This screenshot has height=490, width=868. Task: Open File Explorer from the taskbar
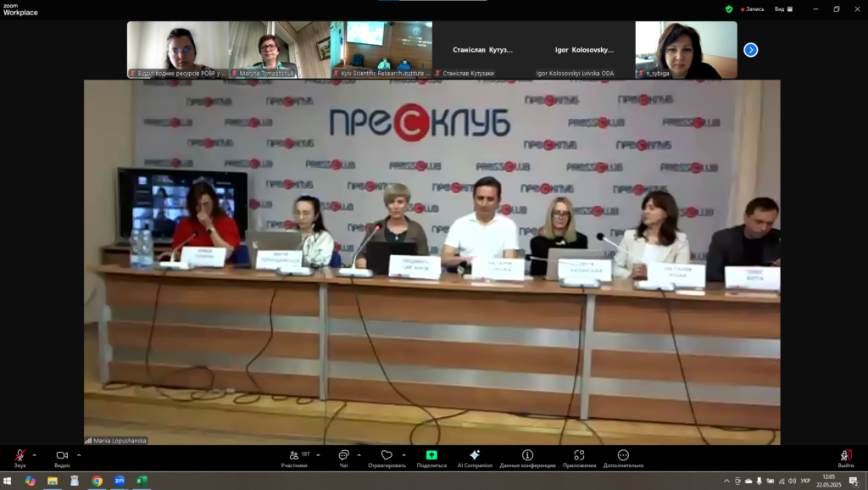[x=53, y=482]
